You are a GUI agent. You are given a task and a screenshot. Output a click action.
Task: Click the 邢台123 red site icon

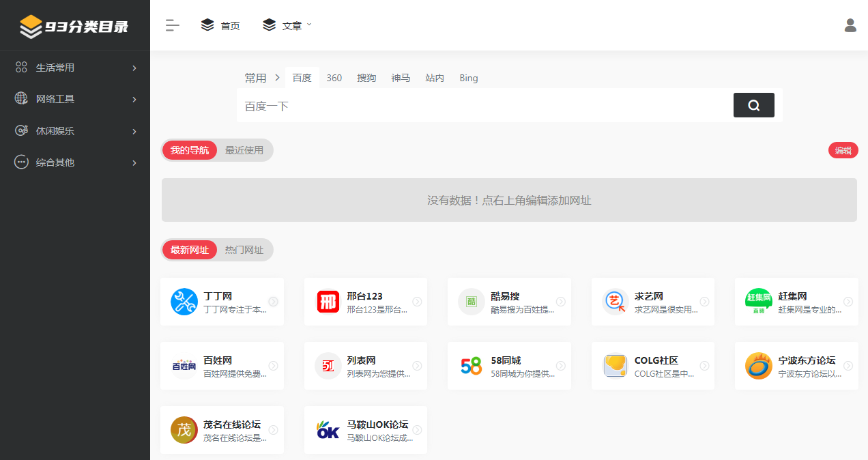[328, 302]
